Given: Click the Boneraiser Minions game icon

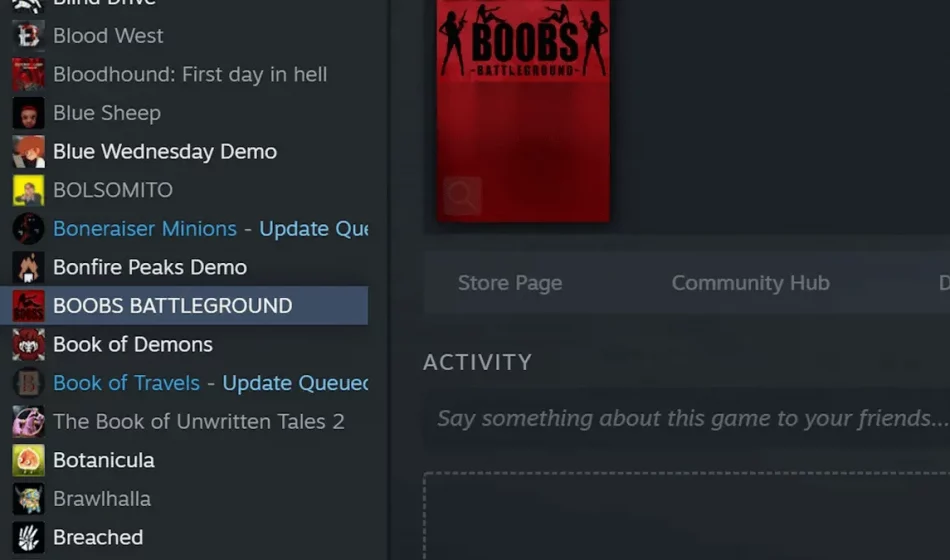Looking at the screenshot, I should coord(28,229).
